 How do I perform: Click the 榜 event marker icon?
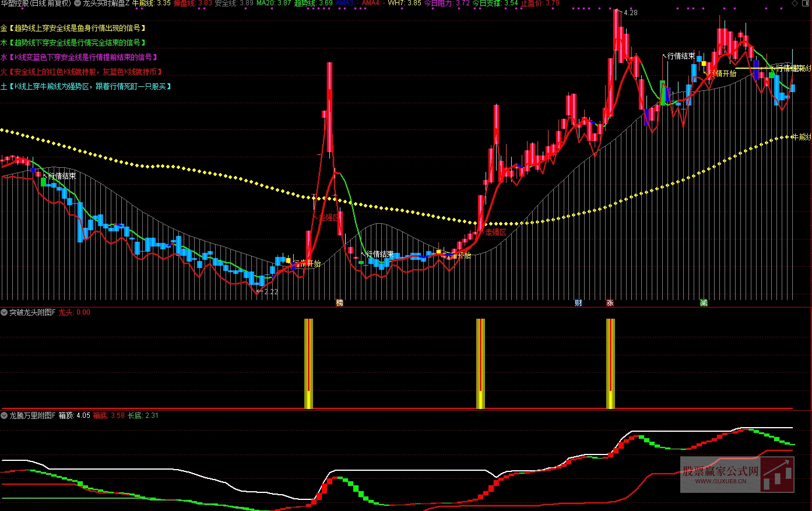339,302
